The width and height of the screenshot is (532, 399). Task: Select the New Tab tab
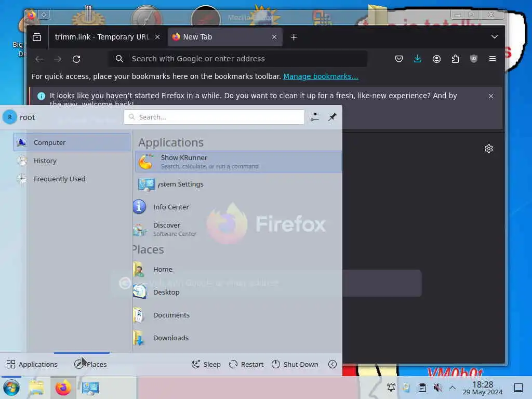225,37
